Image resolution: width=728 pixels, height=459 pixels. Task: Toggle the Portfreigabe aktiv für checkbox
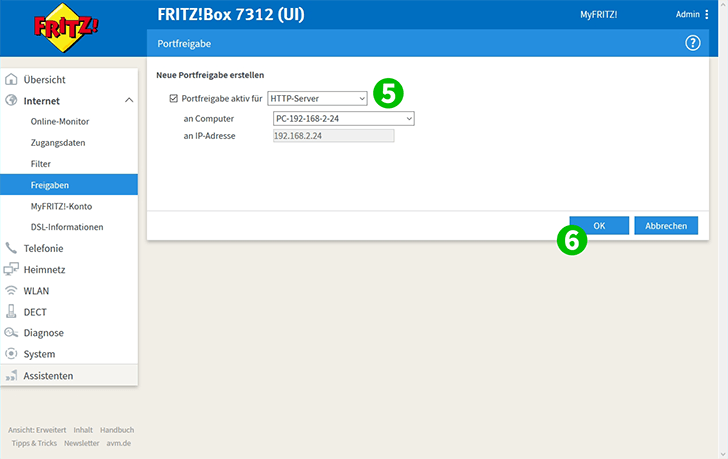coord(174,98)
